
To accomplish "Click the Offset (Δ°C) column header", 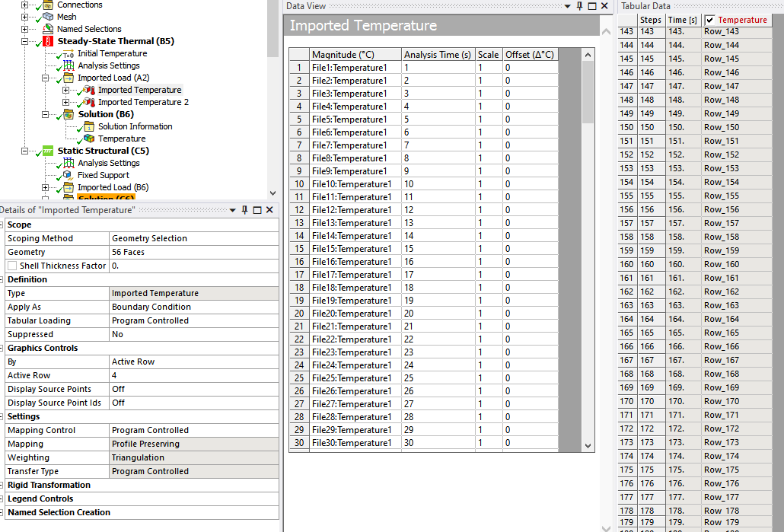I will tap(530, 55).
